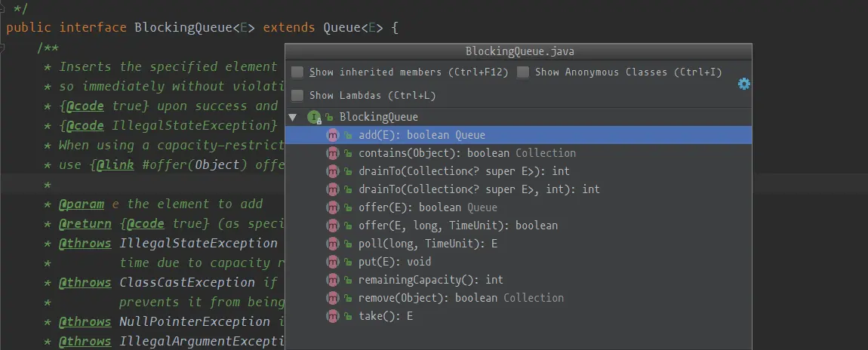Enable Show Anonymous Classes checkbox
The width and height of the screenshot is (868, 350).
(522, 72)
